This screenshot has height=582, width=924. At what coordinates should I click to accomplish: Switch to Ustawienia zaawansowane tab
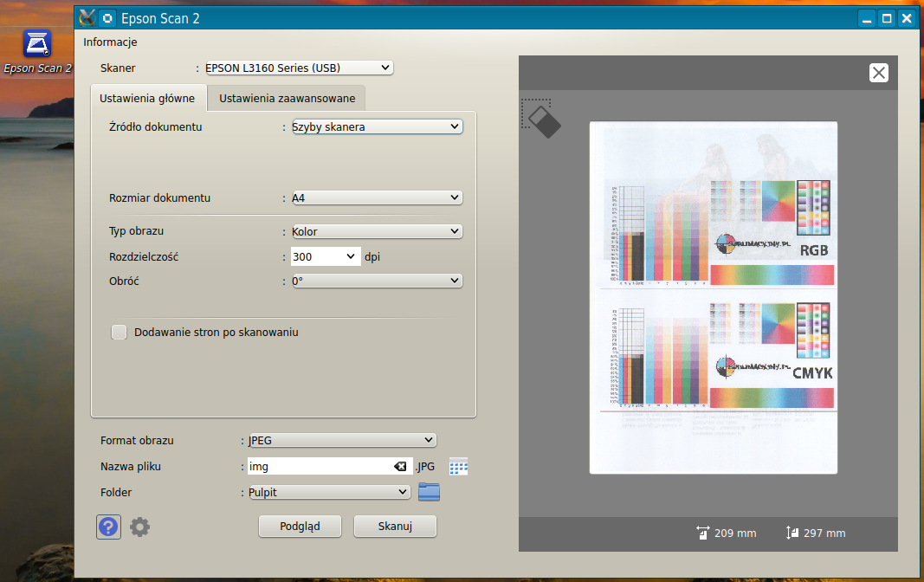click(287, 99)
